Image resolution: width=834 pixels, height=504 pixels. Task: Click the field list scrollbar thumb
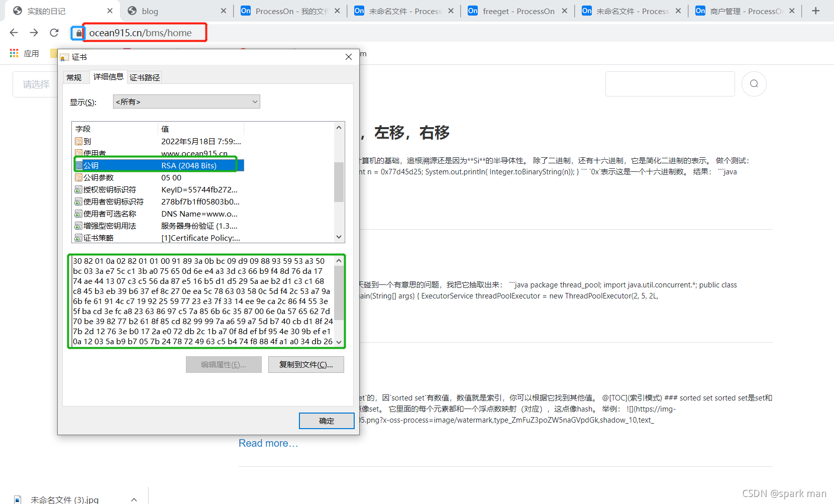click(x=339, y=181)
